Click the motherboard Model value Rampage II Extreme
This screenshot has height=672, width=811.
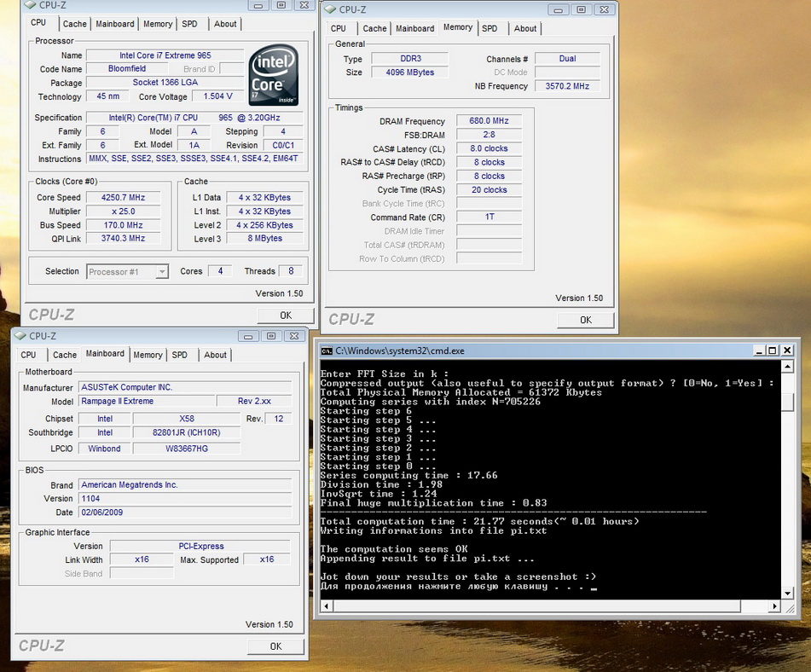click(x=147, y=401)
